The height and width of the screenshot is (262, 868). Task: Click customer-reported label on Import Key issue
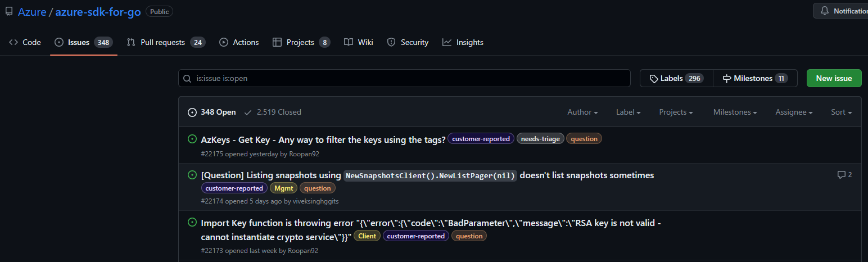(416, 236)
